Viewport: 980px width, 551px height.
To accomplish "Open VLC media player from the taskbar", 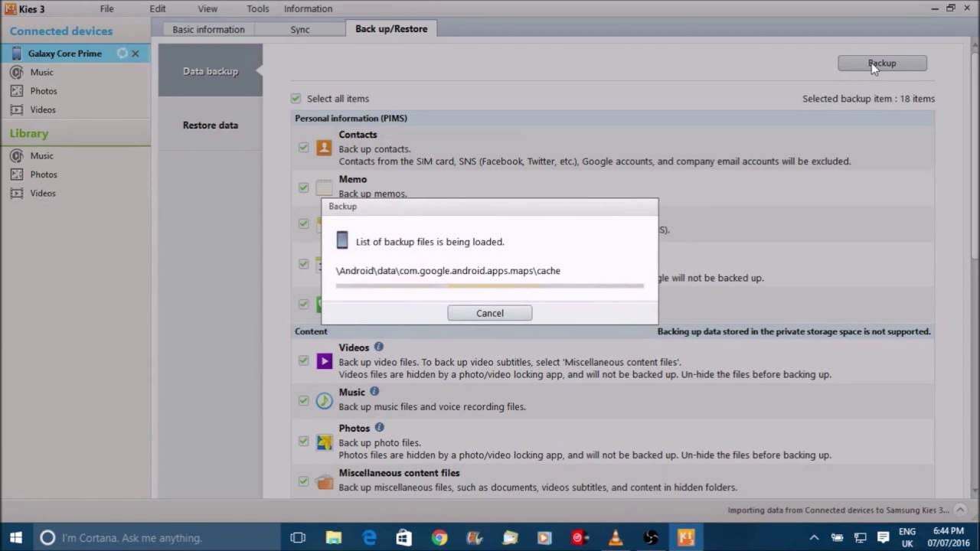I will click(616, 538).
